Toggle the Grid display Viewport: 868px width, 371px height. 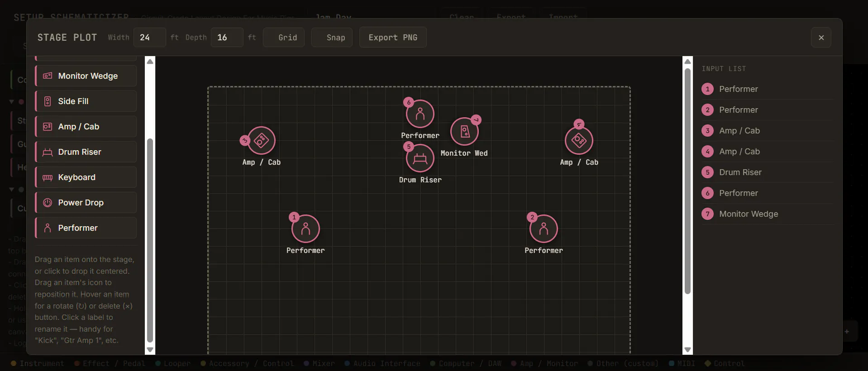[284, 38]
